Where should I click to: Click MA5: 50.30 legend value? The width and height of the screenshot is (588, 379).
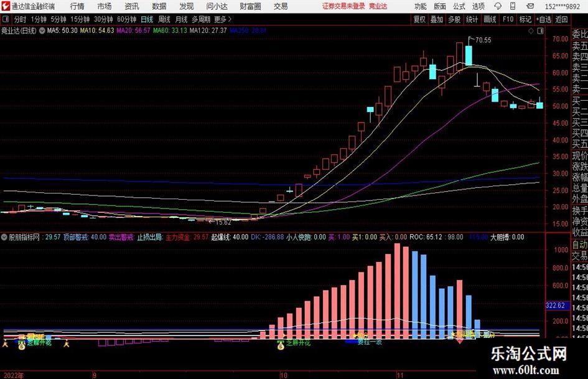click(62, 30)
